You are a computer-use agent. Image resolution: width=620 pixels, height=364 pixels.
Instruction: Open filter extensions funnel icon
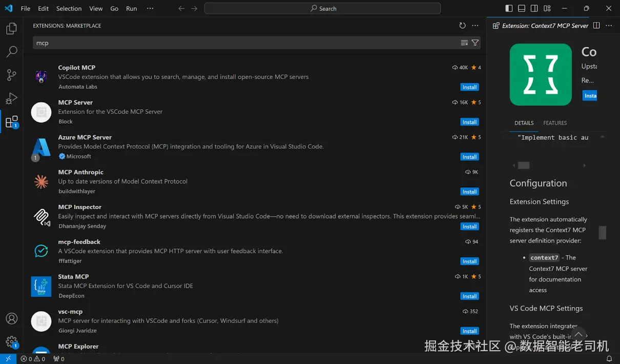click(475, 43)
